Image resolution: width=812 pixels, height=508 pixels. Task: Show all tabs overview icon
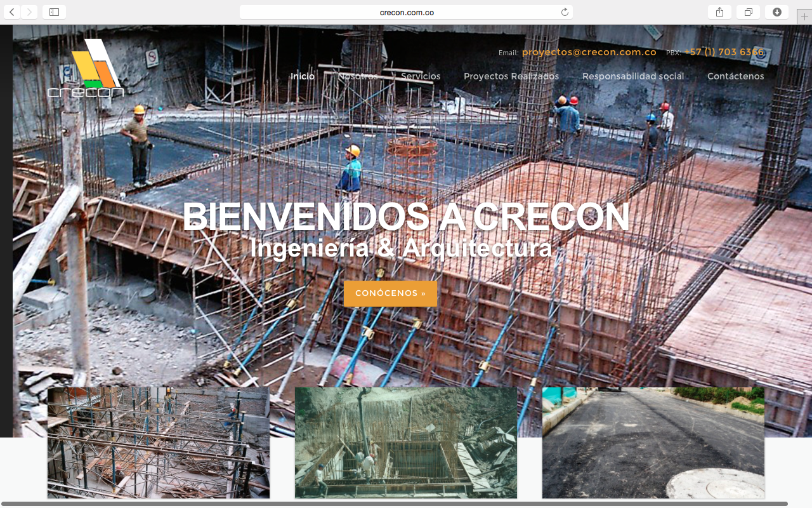(749, 12)
